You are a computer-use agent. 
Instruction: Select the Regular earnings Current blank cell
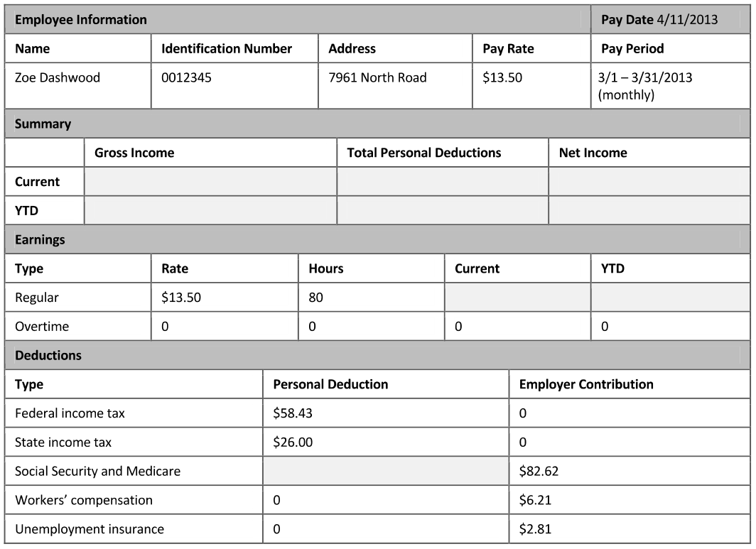517,298
